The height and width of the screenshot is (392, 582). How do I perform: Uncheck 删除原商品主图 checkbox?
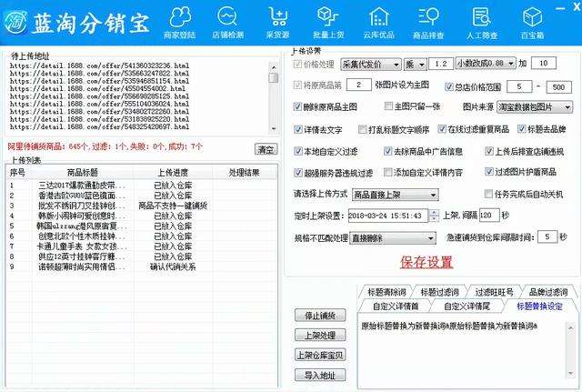click(297, 107)
